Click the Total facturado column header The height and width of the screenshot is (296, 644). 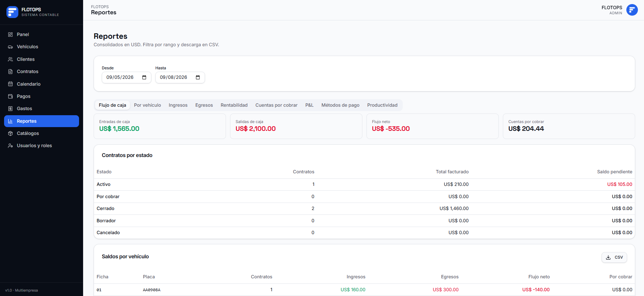452,172
